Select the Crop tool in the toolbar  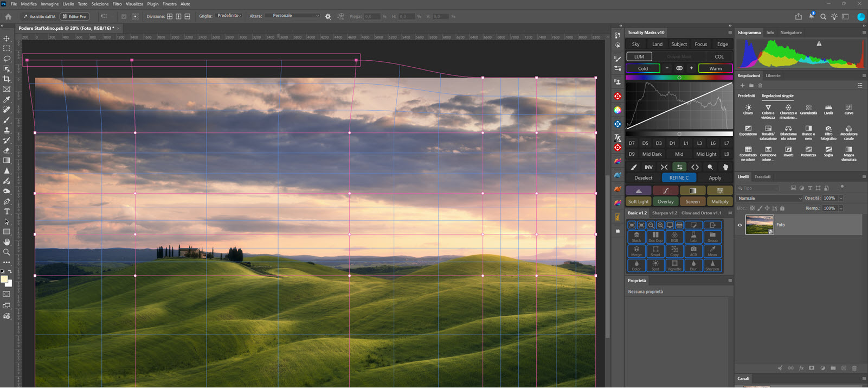(x=7, y=79)
